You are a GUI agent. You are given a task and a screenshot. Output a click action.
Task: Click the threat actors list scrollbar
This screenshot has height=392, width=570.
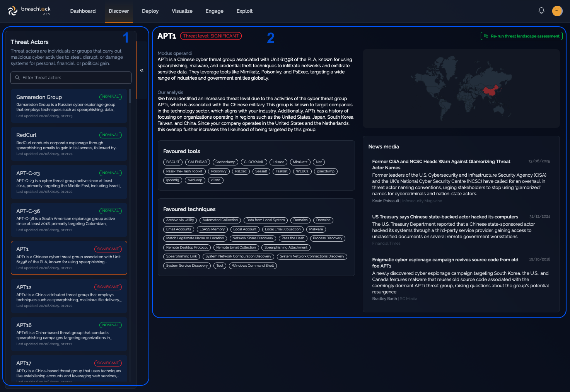[x=130, y=96]
